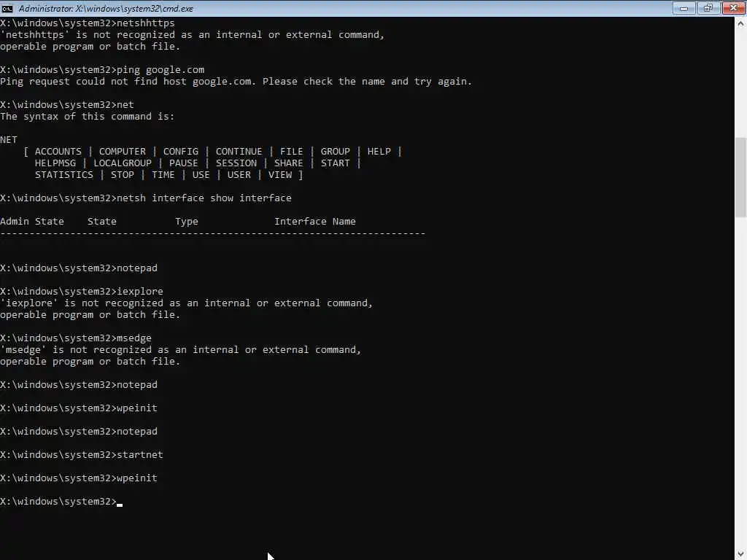Click the scrollbar up arrow
Image resolution: width=747 pixels, height=560 pixels.
(x=740, y=23)
